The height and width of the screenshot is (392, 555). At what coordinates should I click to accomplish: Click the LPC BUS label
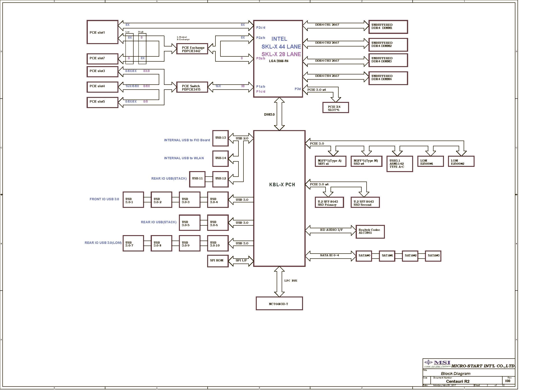[291, 281]
